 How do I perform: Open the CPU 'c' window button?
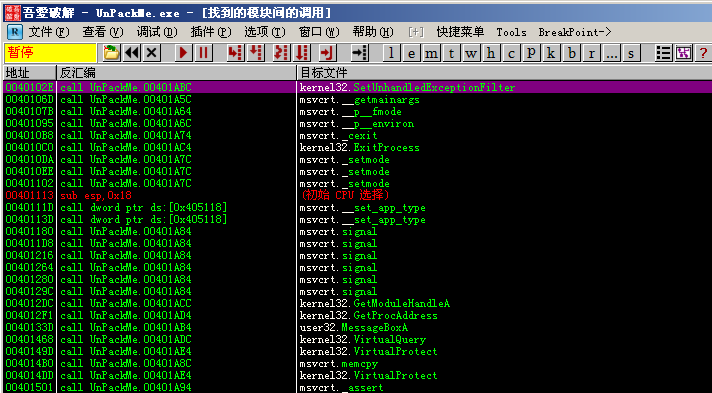tap(511, 54)
